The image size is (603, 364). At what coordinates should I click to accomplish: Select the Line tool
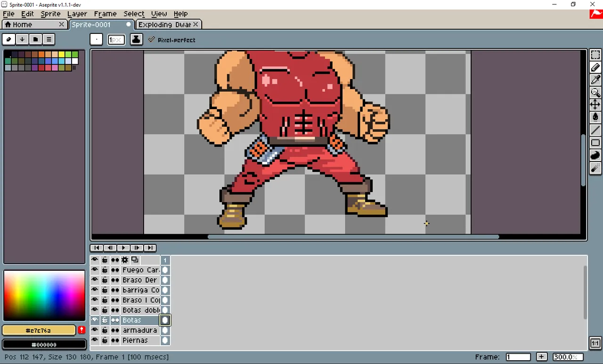[x=595, y=130]
